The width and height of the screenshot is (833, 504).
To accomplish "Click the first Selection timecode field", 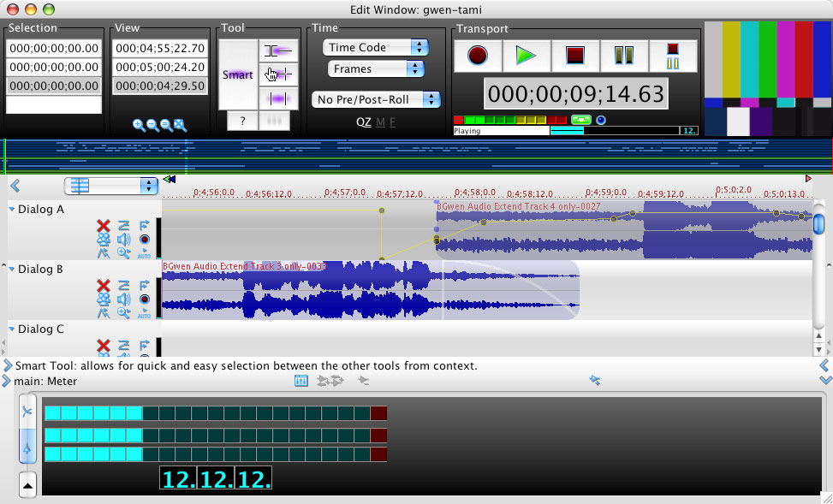I will (54, 48).
